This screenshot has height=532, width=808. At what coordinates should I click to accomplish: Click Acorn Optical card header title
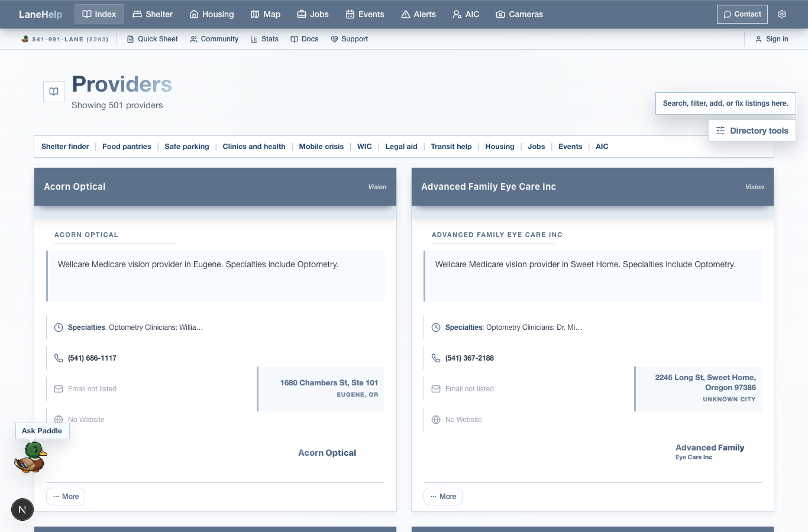click(x=75, y=187)
